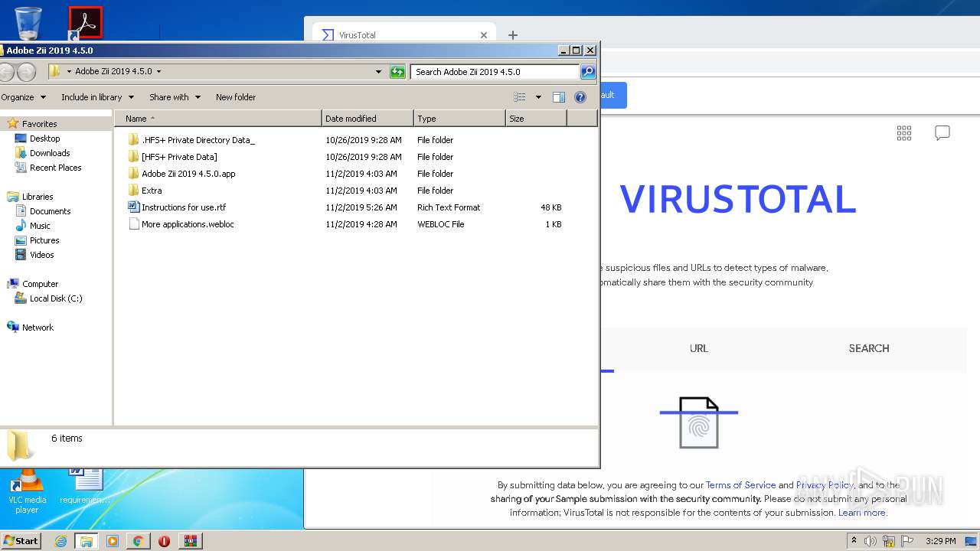Go back with Explorer back arrow
The height and width of the screenshot is (551, 980).
click(6, 72)
